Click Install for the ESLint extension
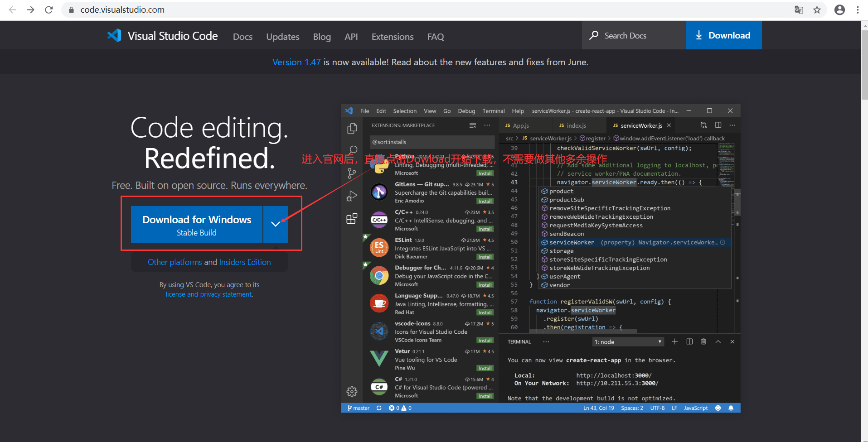Viewport: 868px width, 442px height. tap(485, 257)
